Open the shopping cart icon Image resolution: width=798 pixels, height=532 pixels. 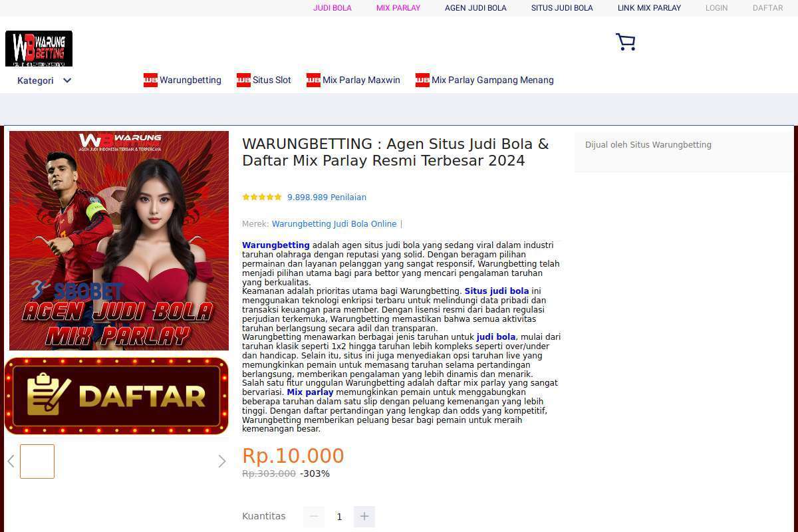pyautogui.click(x=625, y=43)
